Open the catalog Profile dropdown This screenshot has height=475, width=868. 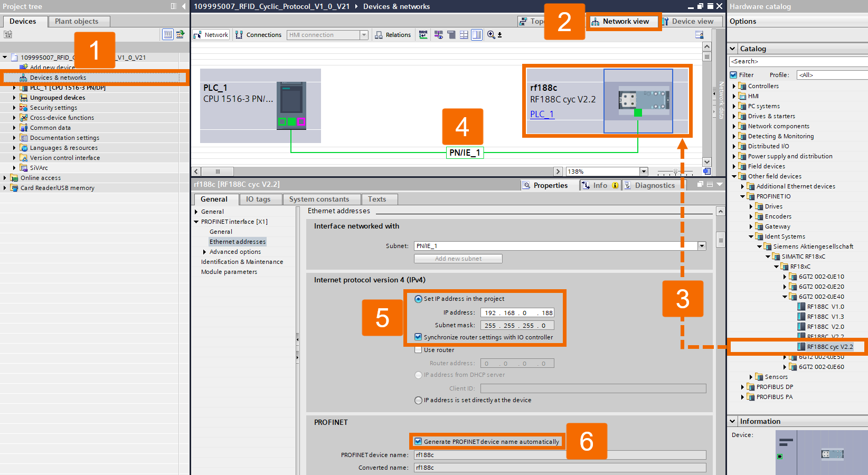(x=832, y=75)
